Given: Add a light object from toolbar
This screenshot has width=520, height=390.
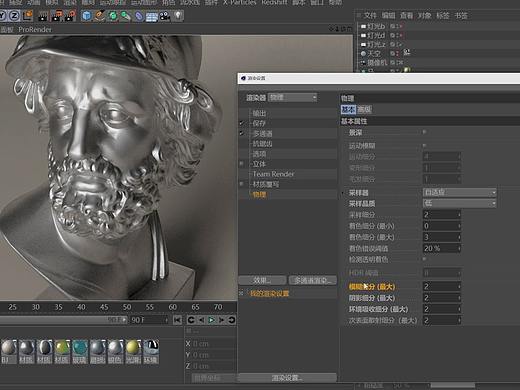Looking at the screenshot, I should 178,15.
